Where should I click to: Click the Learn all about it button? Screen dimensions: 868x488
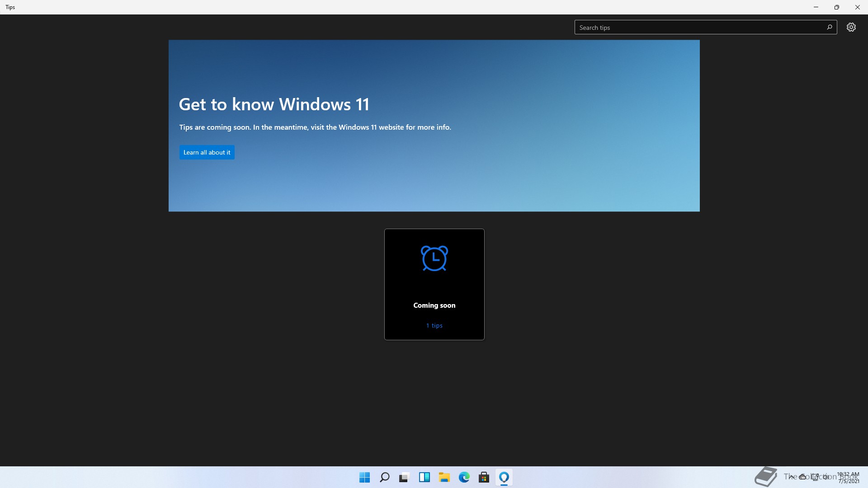pos(207,152)
